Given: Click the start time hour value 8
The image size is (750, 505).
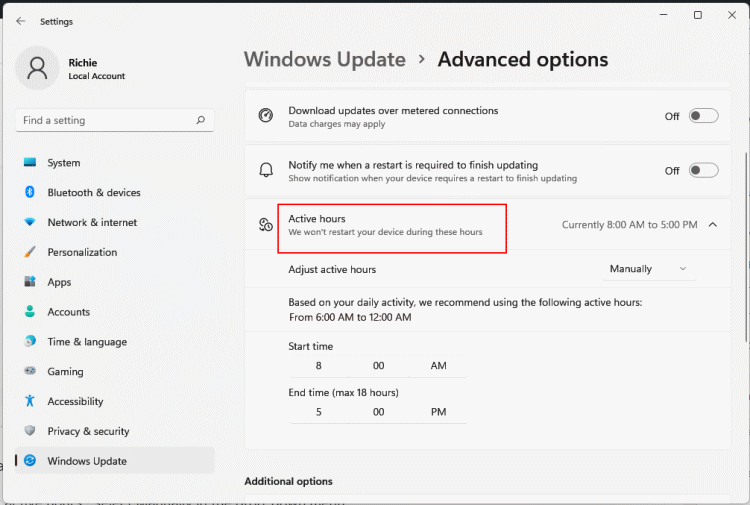Looking at the screenshot, I should (x=319, y=366).
